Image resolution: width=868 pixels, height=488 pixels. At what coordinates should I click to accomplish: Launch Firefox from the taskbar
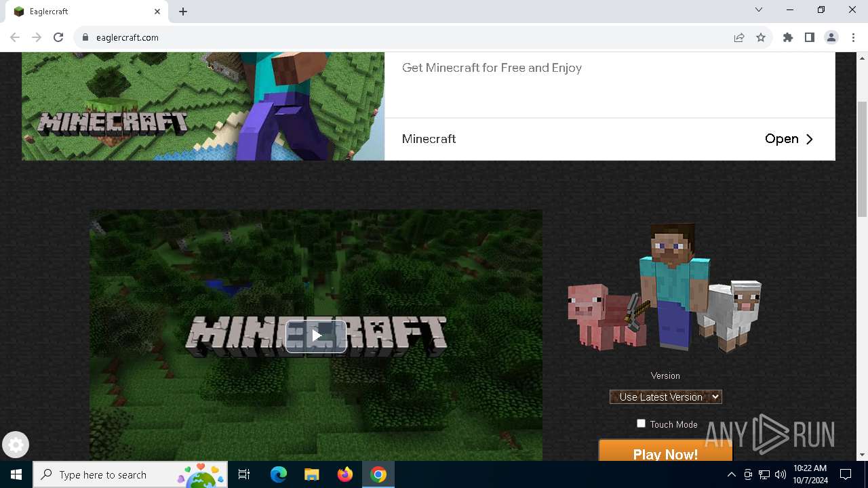pyautogui.click(x=344, y=474)
